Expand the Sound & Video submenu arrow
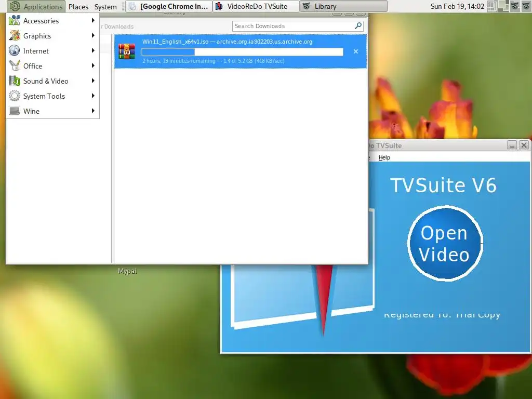532x399 pixels. click(x=93, y=81)
